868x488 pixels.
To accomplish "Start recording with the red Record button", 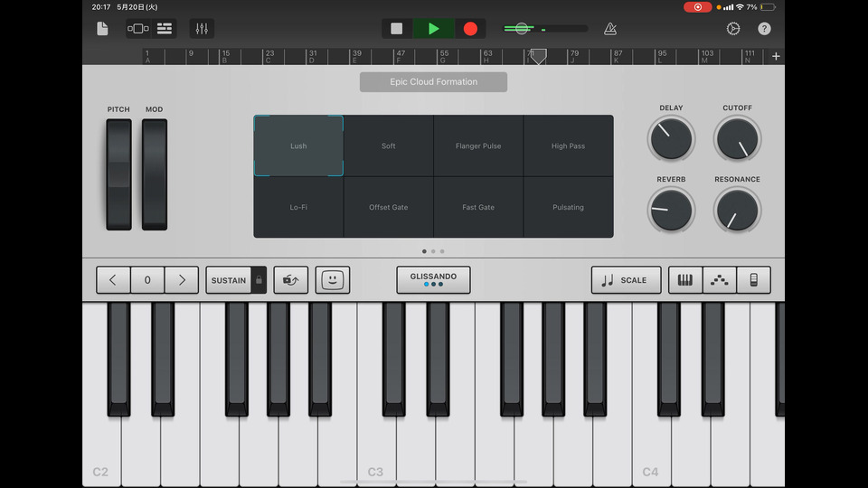I will (x=470, y=29).
